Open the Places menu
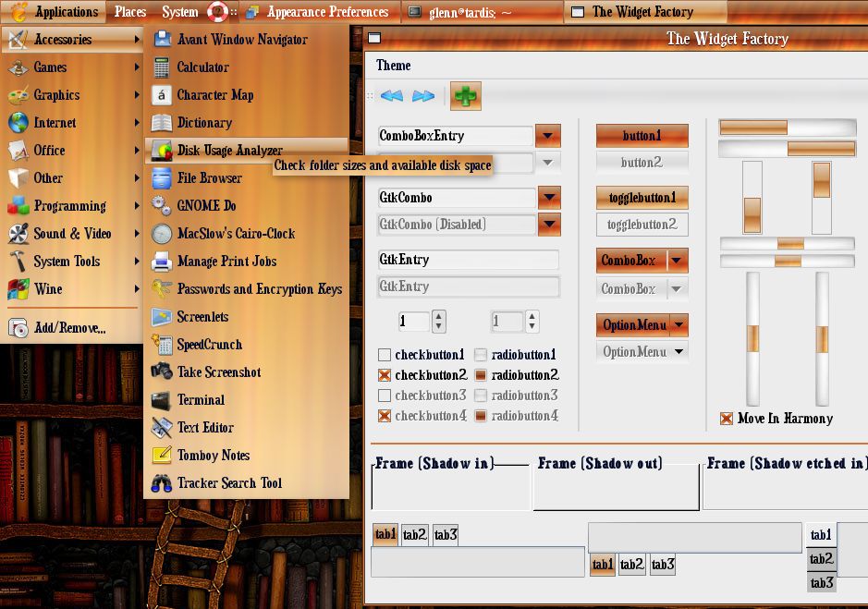 [x=130, y=12]
